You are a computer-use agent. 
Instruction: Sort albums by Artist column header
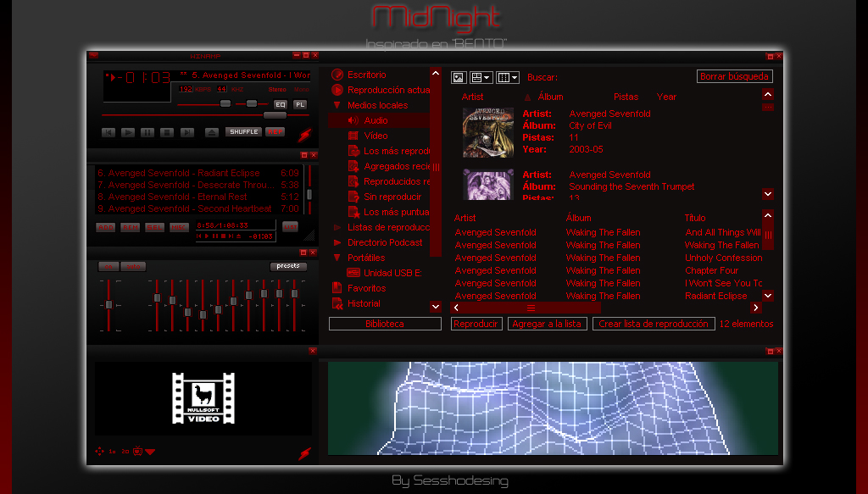click(472, 97)
